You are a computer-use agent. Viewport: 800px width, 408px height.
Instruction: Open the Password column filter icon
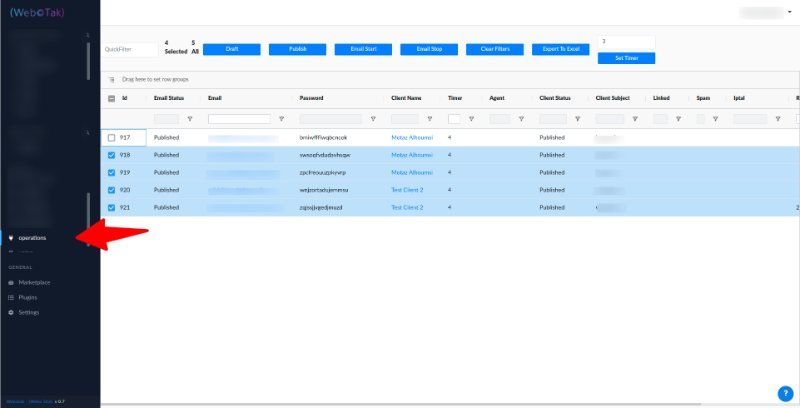click(373, 119)
